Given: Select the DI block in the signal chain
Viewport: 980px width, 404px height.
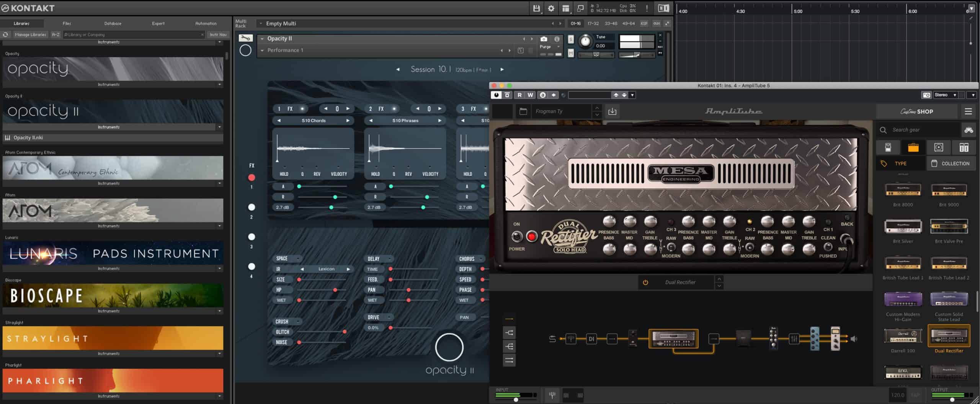Looking at the screenshot, I should point(591,339).
